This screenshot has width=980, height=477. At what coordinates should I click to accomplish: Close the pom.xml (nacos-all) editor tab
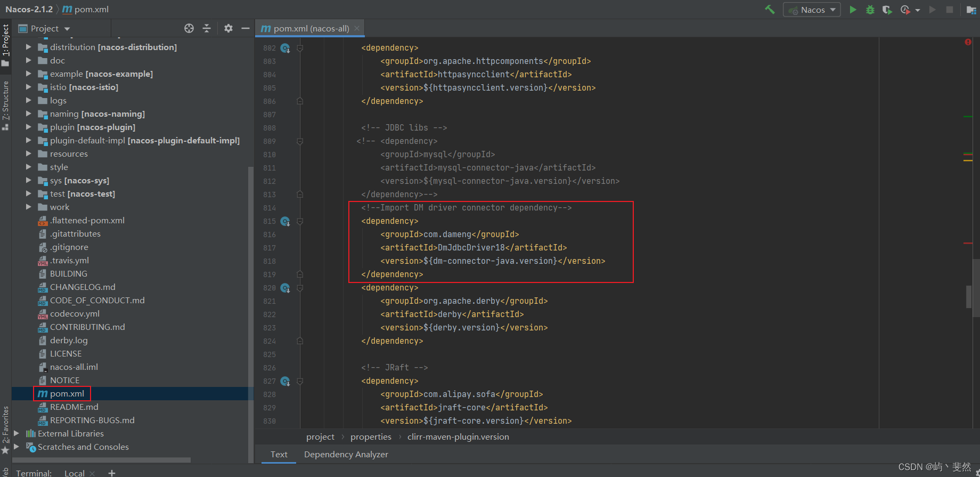357,28
